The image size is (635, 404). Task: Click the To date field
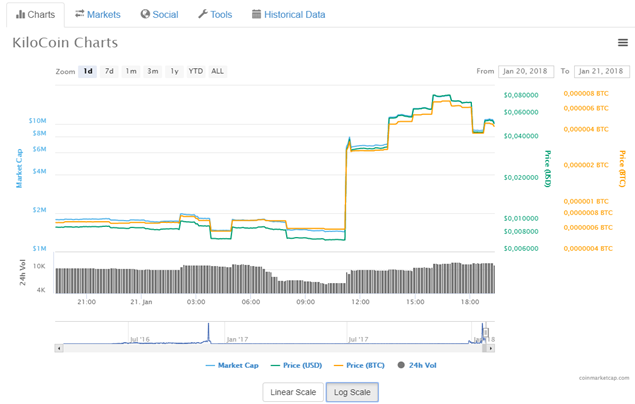(x=602, y=71)
